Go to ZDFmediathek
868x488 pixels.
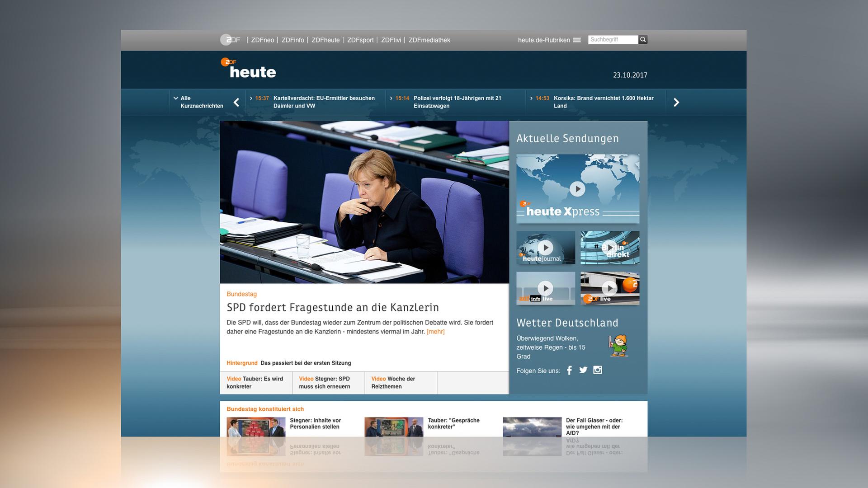pyautogui.click(x=429, y=40)
